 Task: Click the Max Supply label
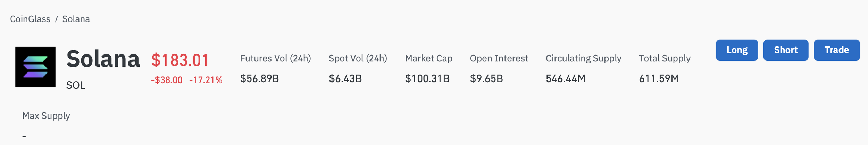tap(46, 116)
